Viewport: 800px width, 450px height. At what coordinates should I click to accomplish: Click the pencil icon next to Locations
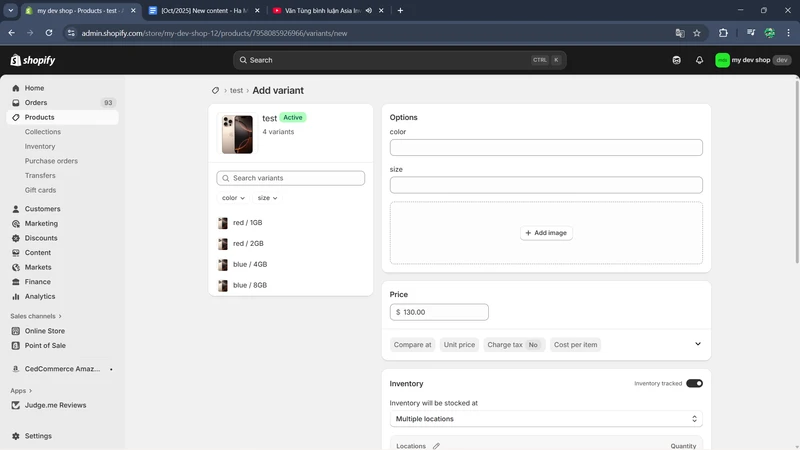436,446
